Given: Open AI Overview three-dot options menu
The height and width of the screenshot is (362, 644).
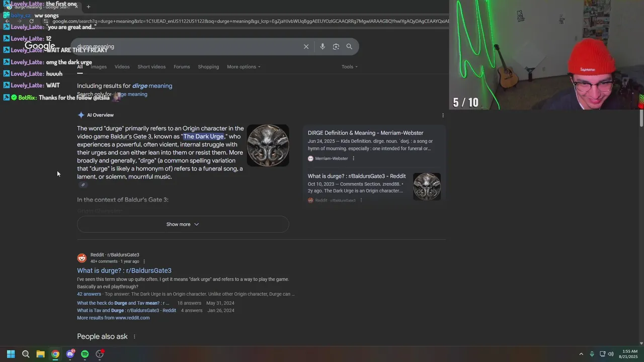Looking at the screenshot, I should click(443, 115).
